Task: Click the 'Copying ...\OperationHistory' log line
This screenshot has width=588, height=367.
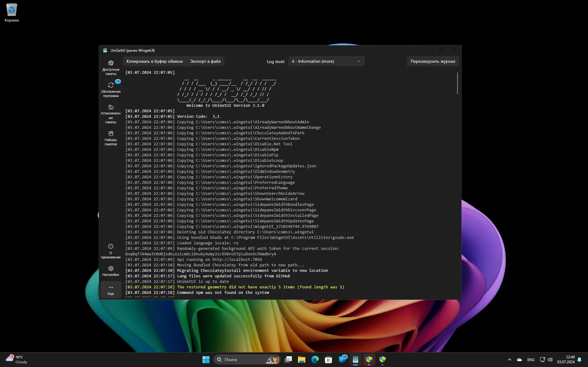Action: point(209,177)
